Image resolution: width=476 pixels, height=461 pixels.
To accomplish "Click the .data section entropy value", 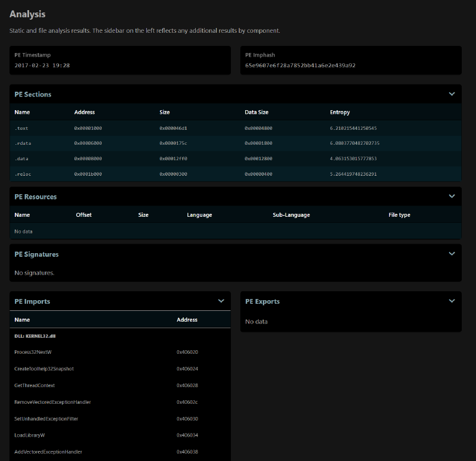I will point(353,159).
